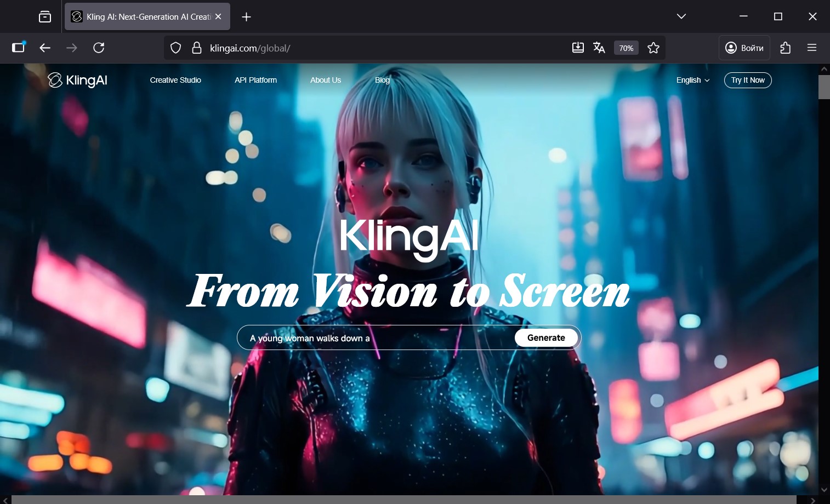The width and height of the screenshot is (830, 504).
Task: Click the 70% zoom level indicator
Action: (626, 48)
